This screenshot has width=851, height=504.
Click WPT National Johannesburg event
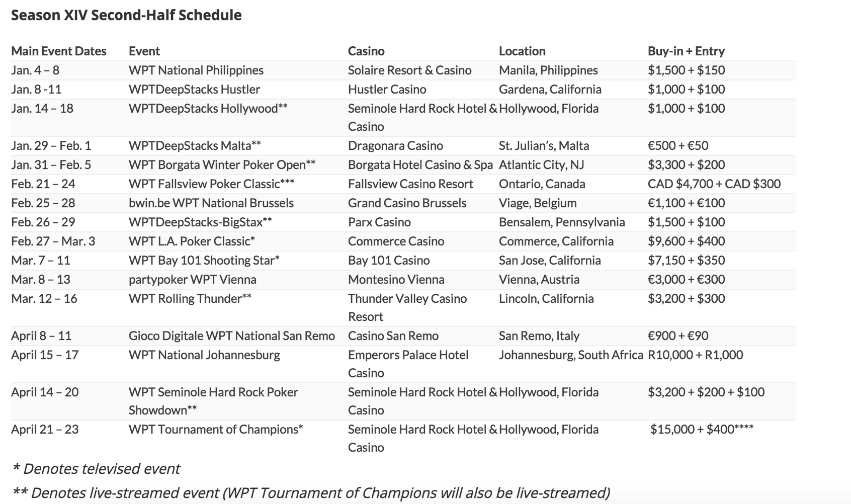point(204,355)
